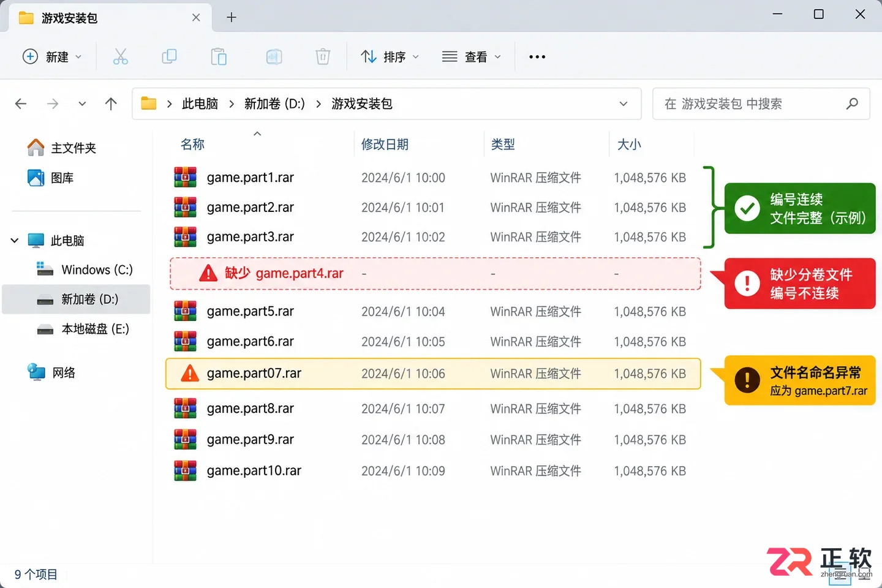
Task: Click the Rename icon in toolbar
Action: click(274, 57)
